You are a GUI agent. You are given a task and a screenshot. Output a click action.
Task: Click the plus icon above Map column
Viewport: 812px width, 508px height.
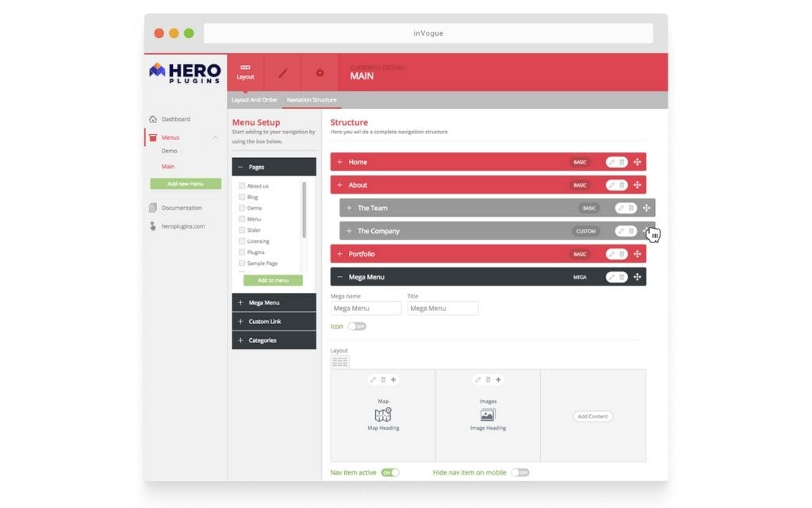pos(393,379)
